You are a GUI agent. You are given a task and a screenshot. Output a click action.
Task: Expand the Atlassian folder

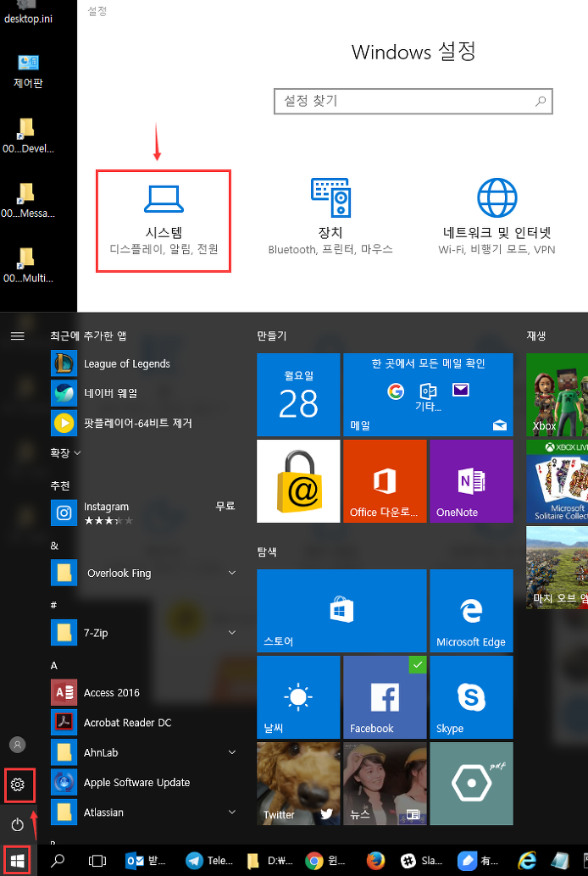[144, 812]
